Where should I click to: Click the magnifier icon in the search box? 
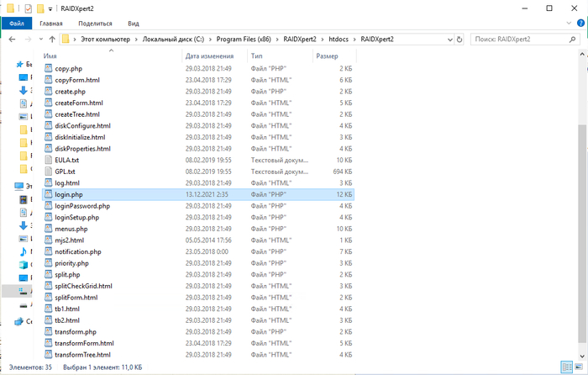point(572,39)
